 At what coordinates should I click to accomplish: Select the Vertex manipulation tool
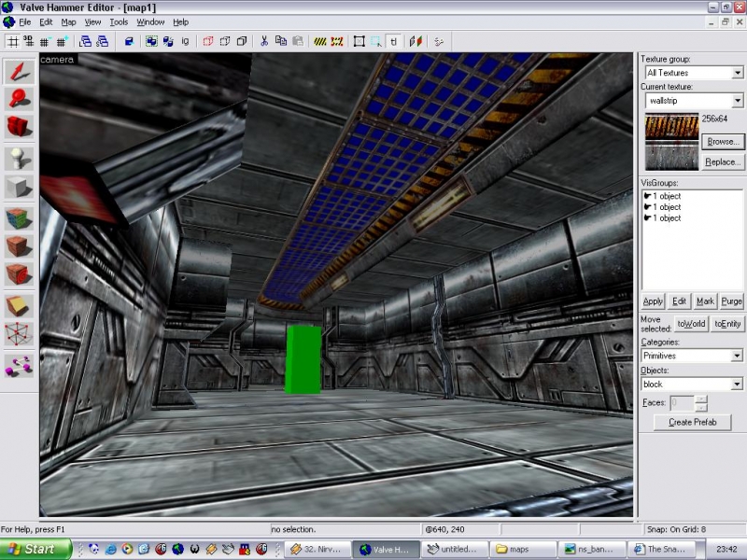18,333
